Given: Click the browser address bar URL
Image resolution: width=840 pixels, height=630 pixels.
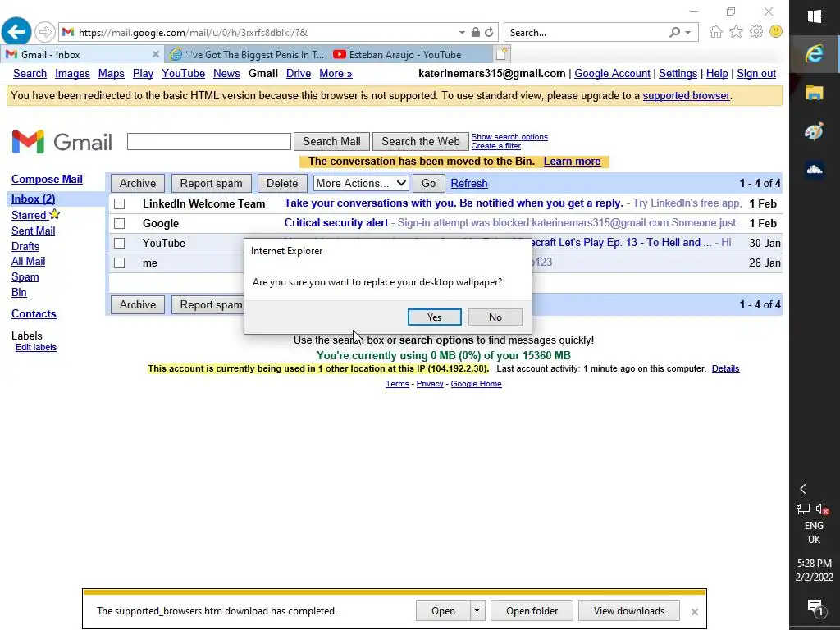Looking at the screenshot, I should [x=194, y=33].
